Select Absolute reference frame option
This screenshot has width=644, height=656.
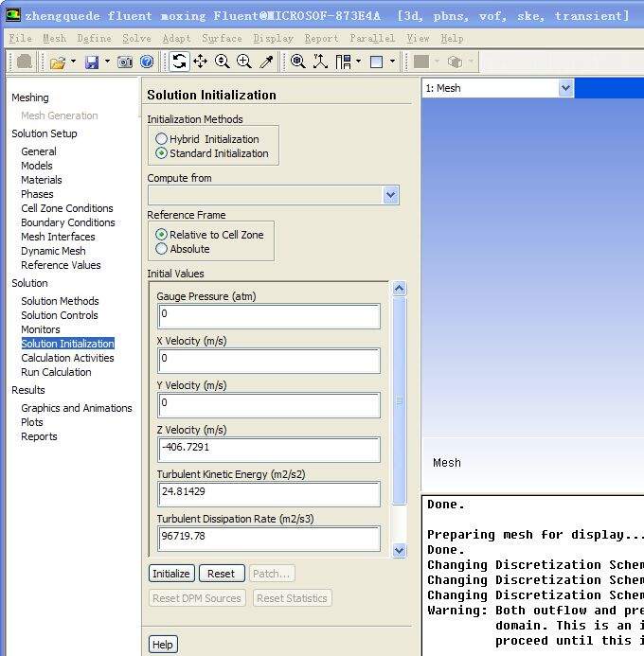click(161, 249)
